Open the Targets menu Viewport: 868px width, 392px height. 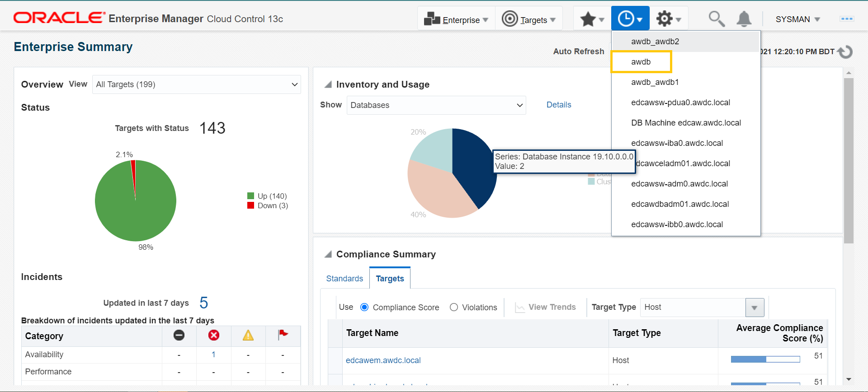click(x=528, y=19)
